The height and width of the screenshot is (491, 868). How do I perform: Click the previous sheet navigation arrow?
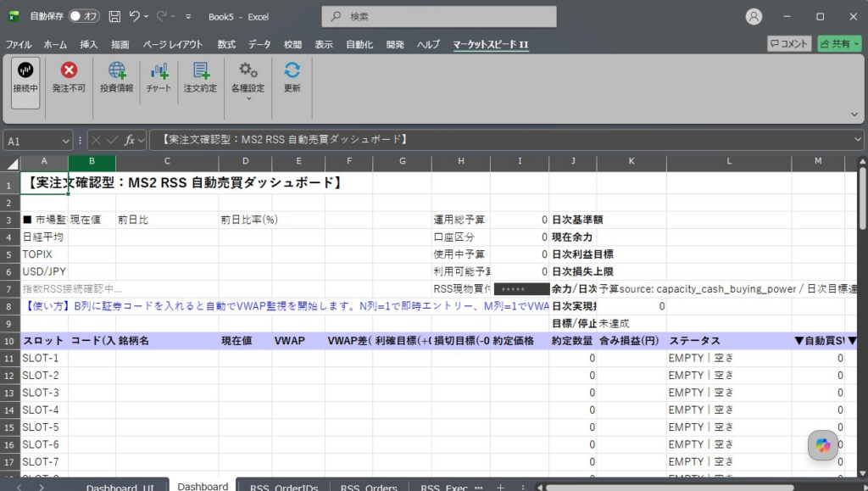coord(19,488)
